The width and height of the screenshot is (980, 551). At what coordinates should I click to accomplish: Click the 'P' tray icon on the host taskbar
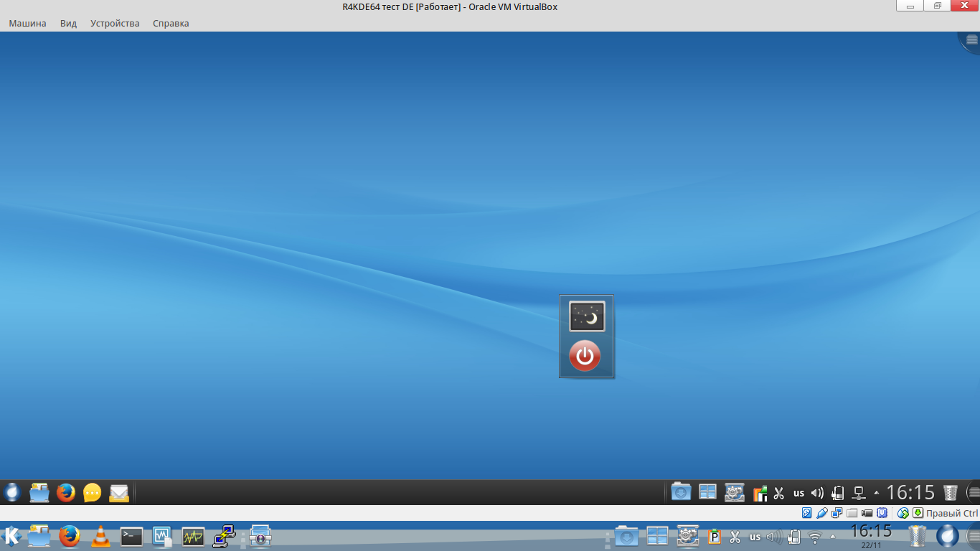pyautogui.click(x=715, y=537)
